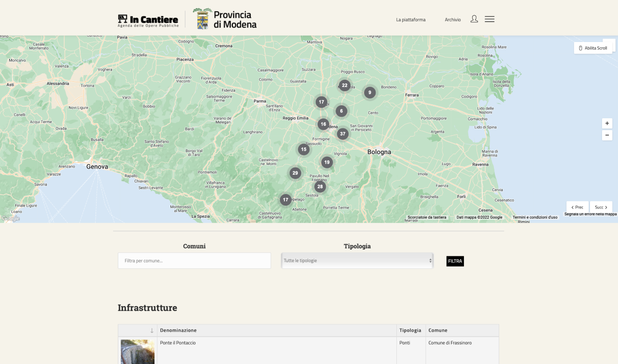Open map cluster marker 28
Viewport: 618px width, 364px height.
tap(320, 186)
